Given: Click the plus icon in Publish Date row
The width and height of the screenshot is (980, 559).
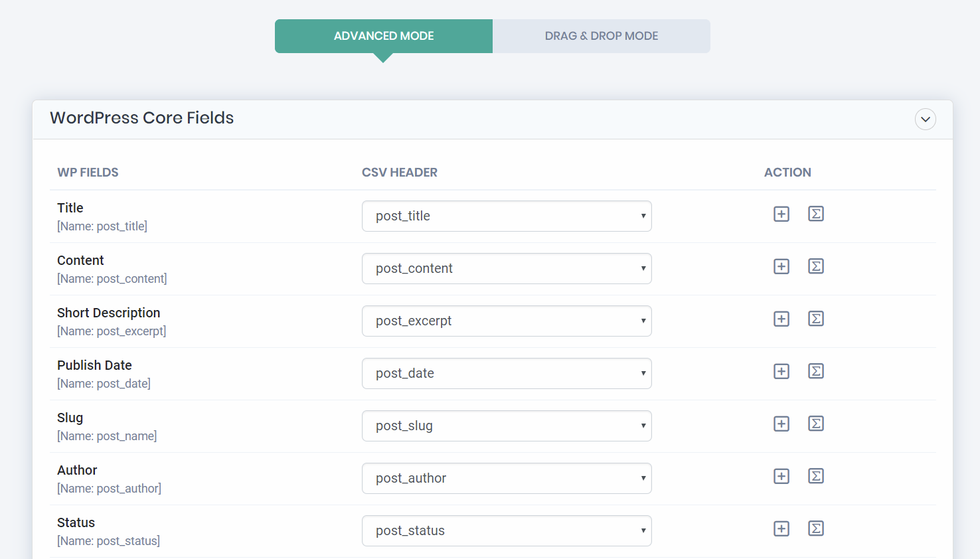Looking at the screenshot, I should [x=781, y=371].
